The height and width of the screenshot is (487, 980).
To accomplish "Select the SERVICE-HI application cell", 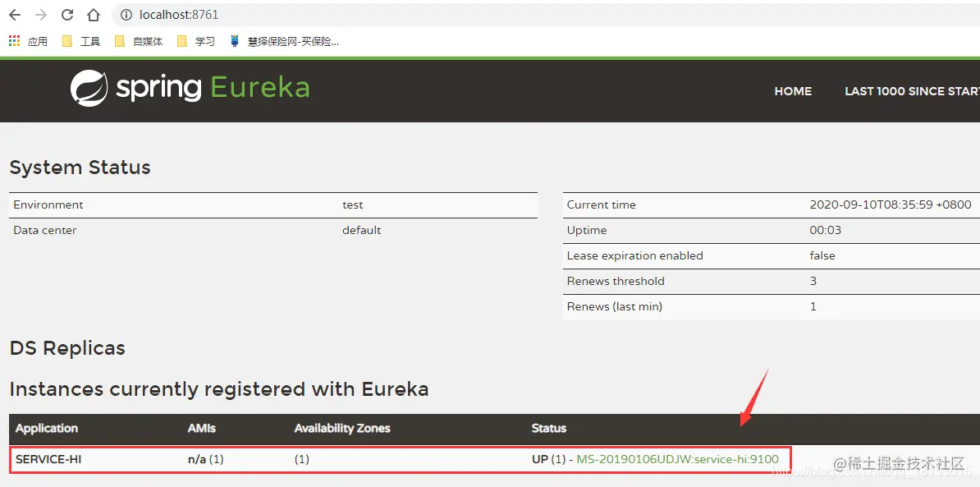I will coord(48,460).
